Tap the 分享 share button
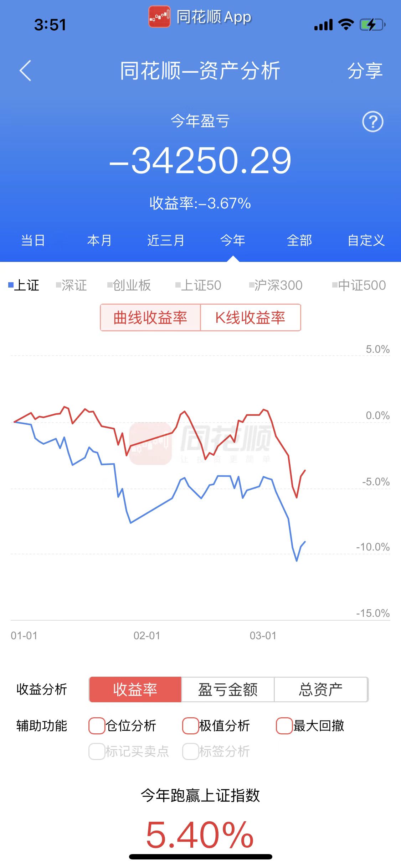 pyautogui.click(x=365, y=71)
